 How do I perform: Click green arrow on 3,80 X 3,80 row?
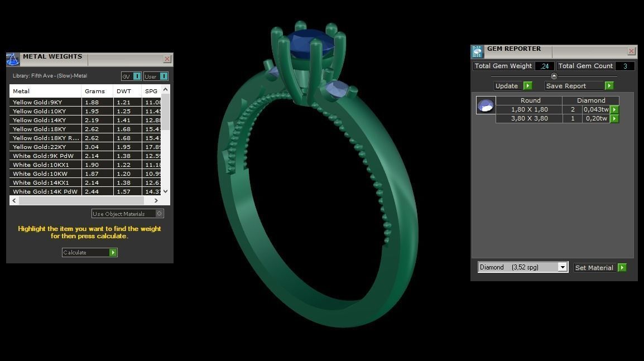tap(614, 119)
